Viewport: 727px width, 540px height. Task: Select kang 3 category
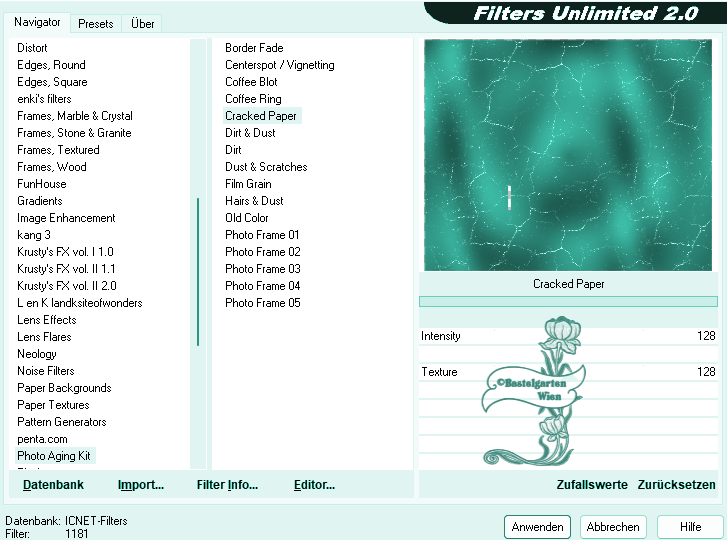coord(34,235)
